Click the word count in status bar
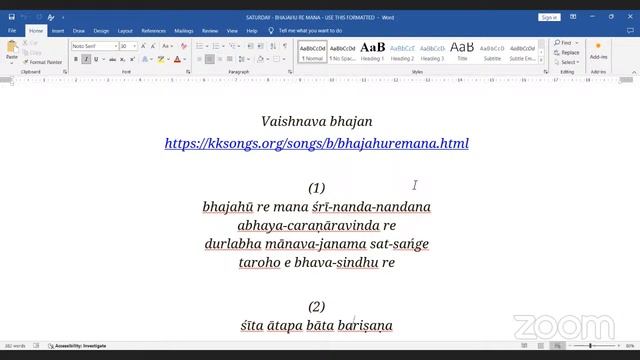640x360 pixels. [x=16, y=346]
